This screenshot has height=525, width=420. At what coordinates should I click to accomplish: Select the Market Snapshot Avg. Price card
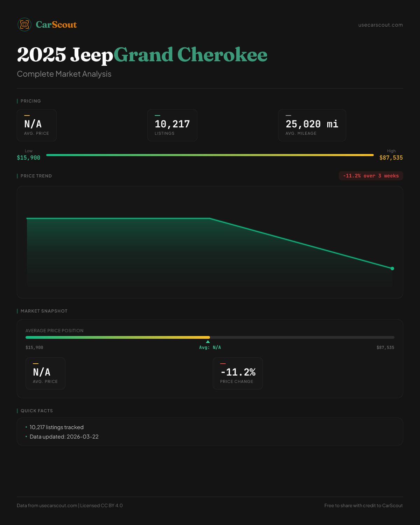[45, 373]
